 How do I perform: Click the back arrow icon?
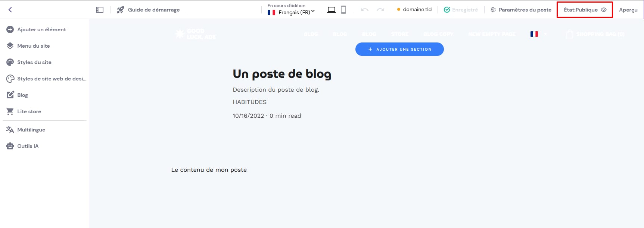(10, 10)
